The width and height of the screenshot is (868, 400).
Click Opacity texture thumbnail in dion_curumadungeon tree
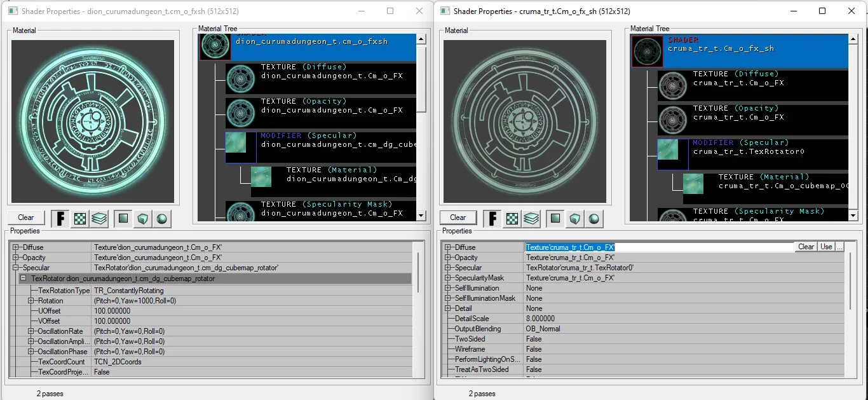[x=241, y=113]
